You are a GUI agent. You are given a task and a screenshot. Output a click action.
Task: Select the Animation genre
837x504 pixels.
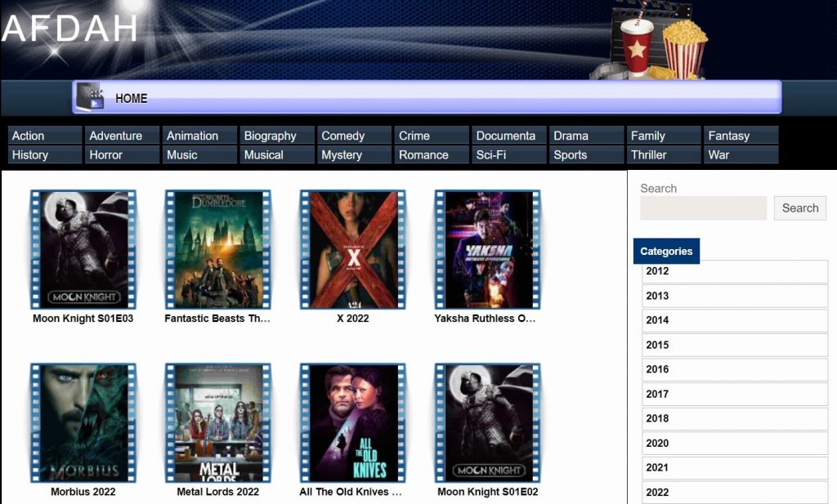tap(199, 136)
